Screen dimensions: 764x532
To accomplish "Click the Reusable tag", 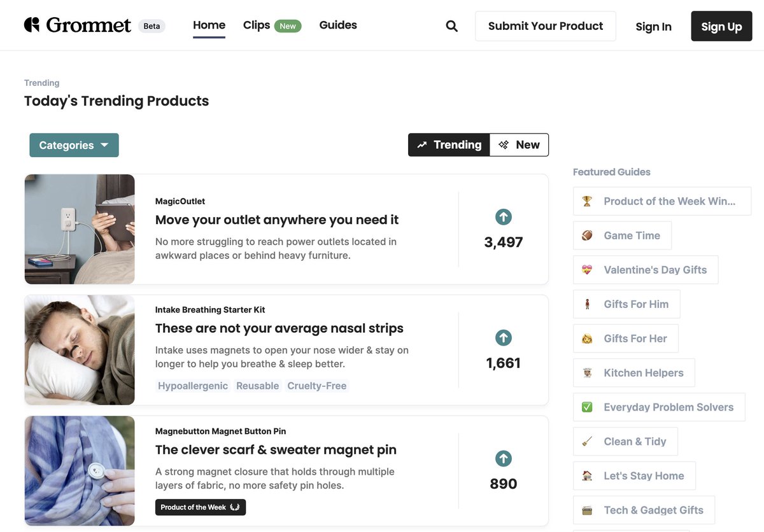I will 257,386.
